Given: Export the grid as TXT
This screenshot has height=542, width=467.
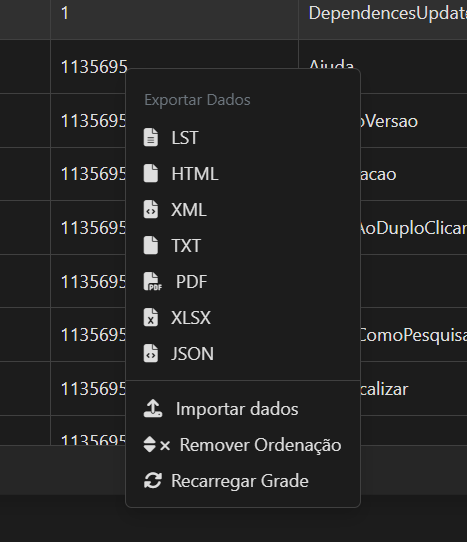Looking at the screenshot, I should point(243,245).
